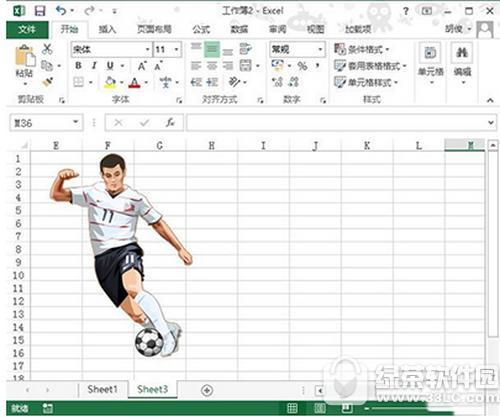This screenshot has width=500, height=417.
Task: Click the accounting number format icon
Action: click(x=277, y=65)
